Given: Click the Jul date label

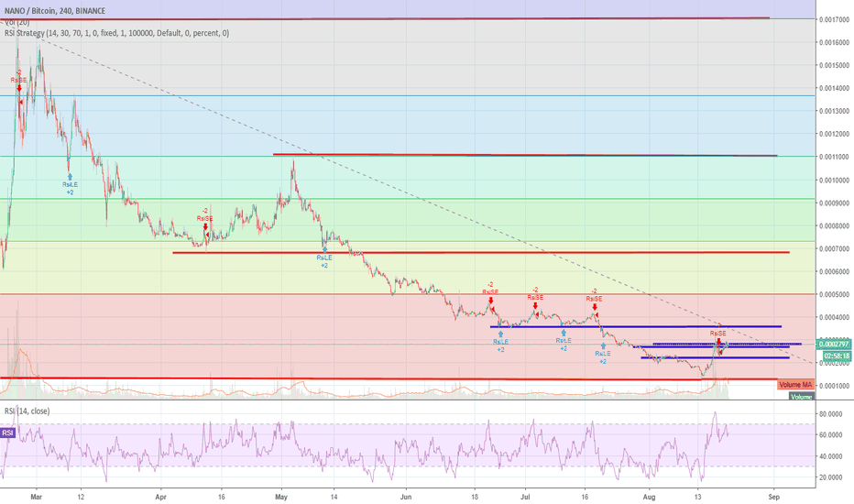Looking at the screenshot, I should 526,497.
